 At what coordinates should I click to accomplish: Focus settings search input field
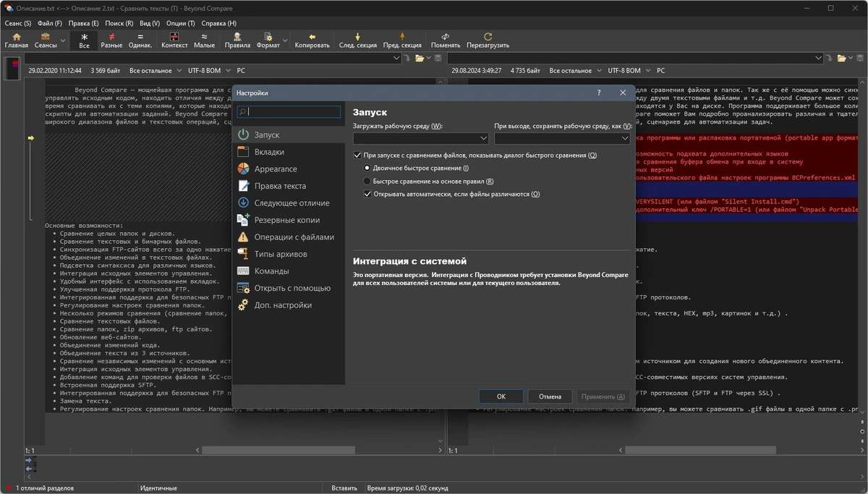click(289, 112)
